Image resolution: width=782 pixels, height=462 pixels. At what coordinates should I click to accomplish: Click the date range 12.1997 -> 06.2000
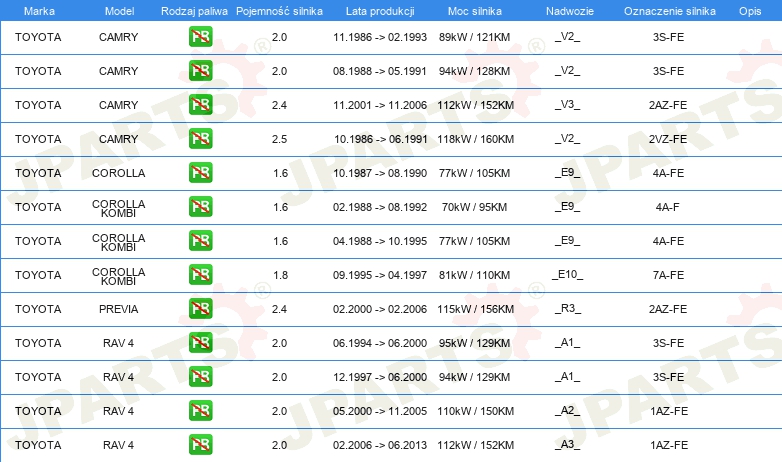[x=380, y=377]
